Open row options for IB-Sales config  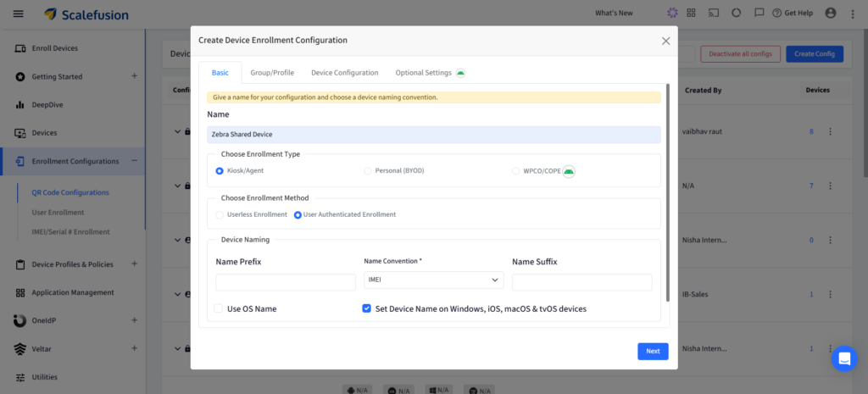830,294
